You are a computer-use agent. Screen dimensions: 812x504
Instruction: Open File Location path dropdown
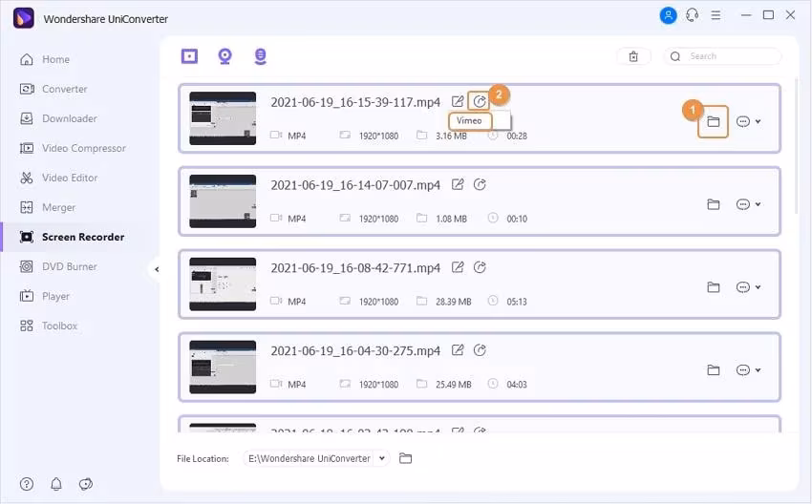click(382, 458)
